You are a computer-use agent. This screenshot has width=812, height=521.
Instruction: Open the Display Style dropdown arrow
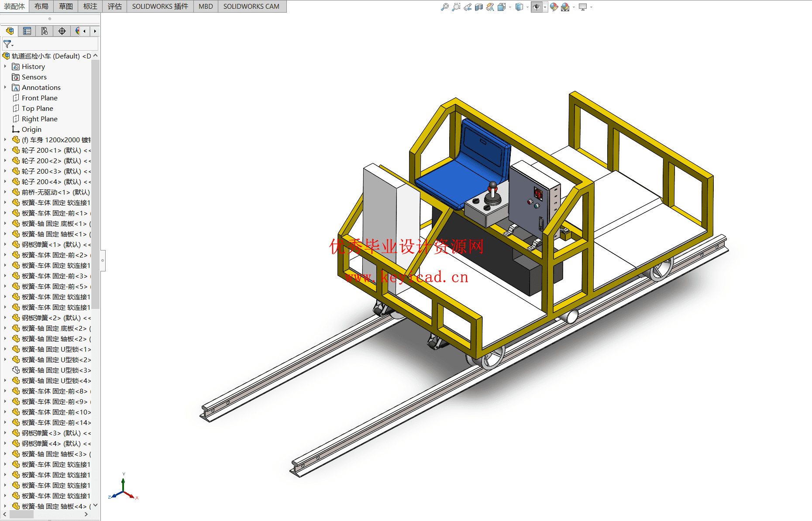(x=527, y=7)
